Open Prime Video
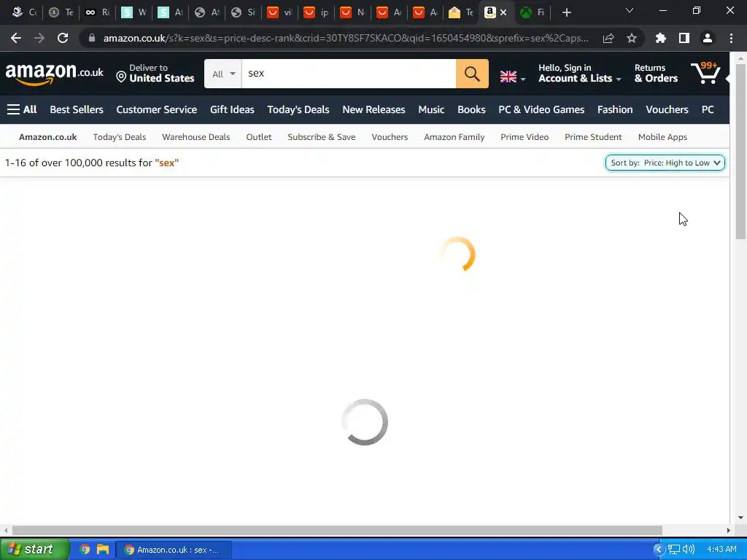The image size is (747, 560). point(525,137)
